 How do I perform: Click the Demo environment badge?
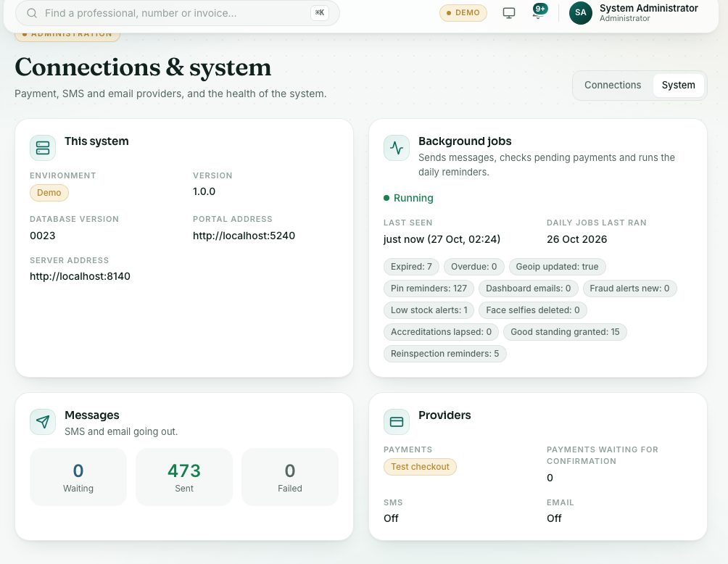[x=49, y=193]
